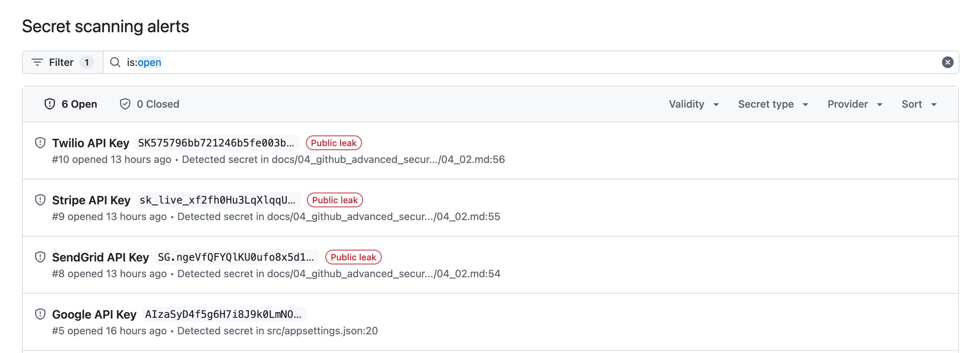
Task: Click the shield alert icon beside SendGrid API Key
Action: coord(40,257)
